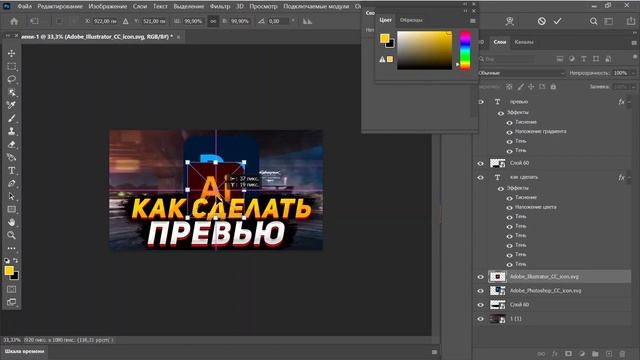Hide the 'Наложение градиента' effect
The image size is (640, 360).
click(509, 132)
